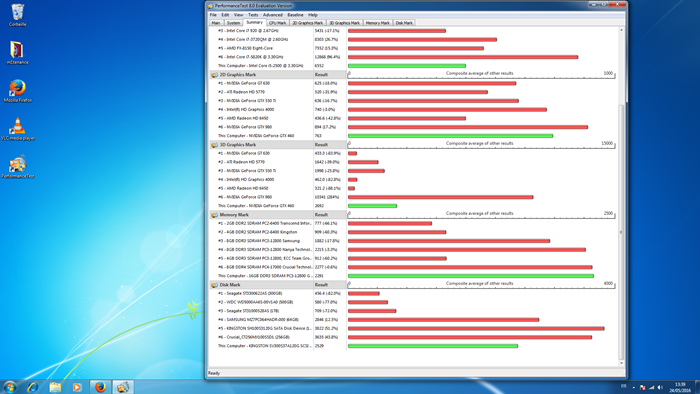Open the Tests menu

click(253, 15)
